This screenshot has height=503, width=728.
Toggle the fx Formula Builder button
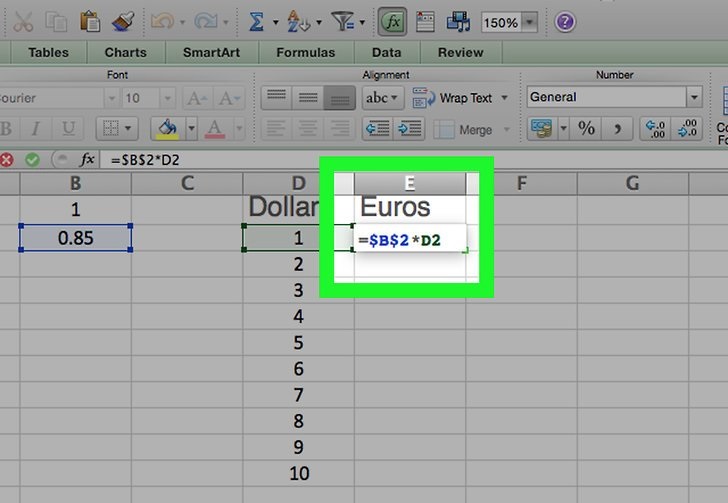tap(392, 21)
